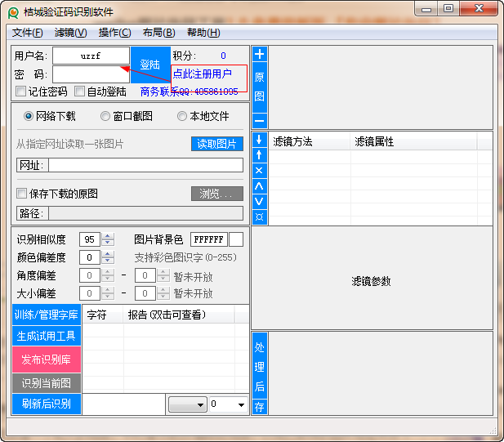The height and width of the screenshot is (442, 504).
Task: Click 商务联系QQ contact link
Action: click(189, 92)
